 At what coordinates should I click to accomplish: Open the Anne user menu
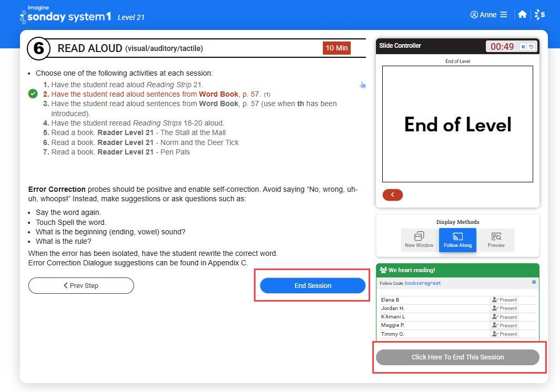(488, 15)
